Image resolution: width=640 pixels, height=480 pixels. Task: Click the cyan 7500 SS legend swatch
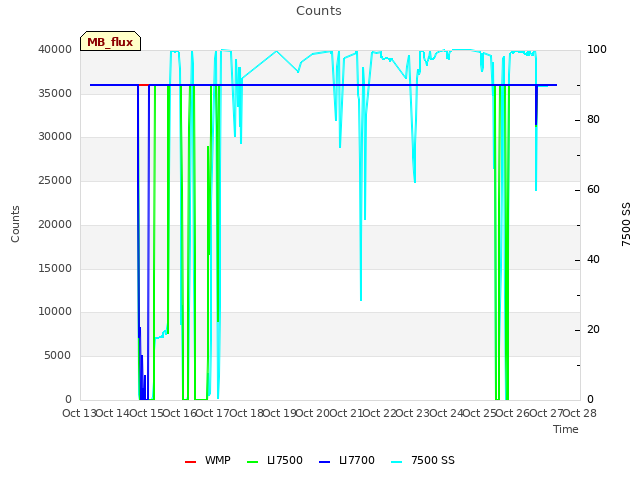click(396, 462)
